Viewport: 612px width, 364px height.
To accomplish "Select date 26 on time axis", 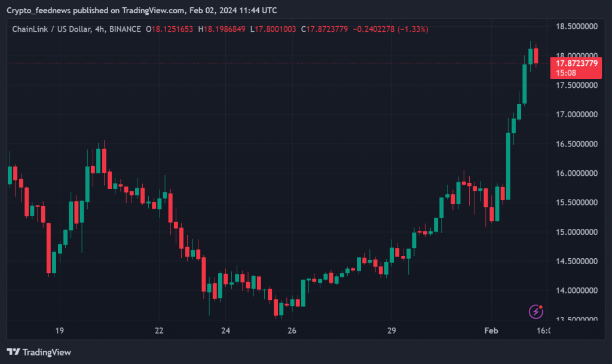I will 292,331.
